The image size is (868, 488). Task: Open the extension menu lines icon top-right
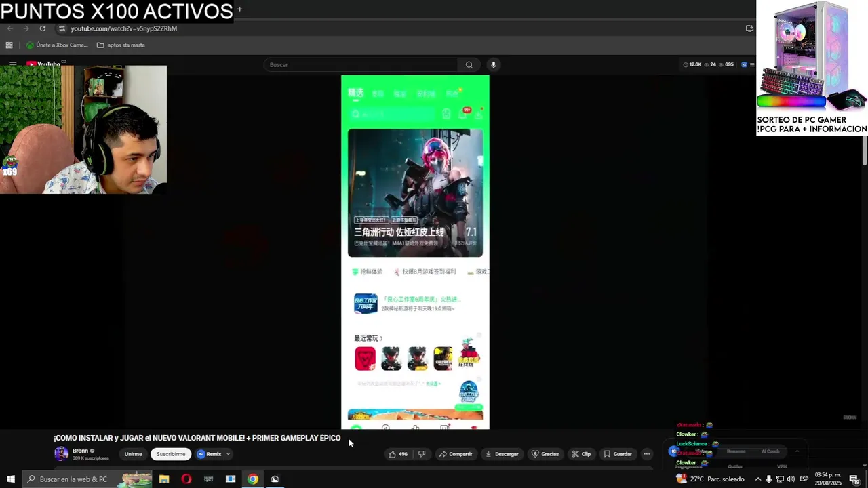point(752,64)
